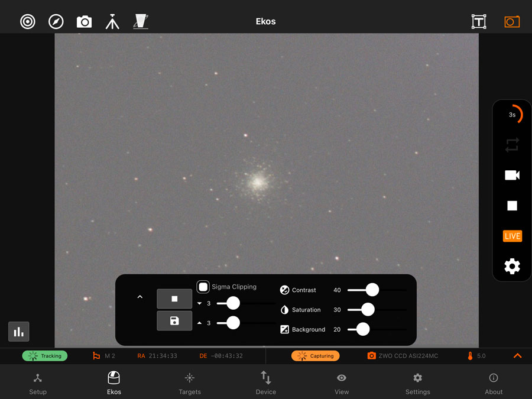Image resolution: width=532 pixels, height=399 pixels.
Task: Open the camera capture module icon
Action: point(84,22)
